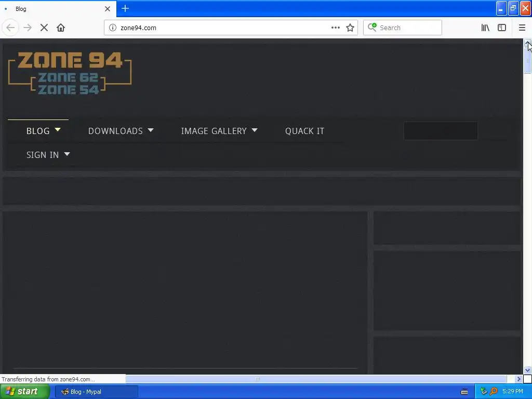The height and width of the screenshot is (399, 532).
Task: Open page actions three-dot menu
Action: point(336,28)
